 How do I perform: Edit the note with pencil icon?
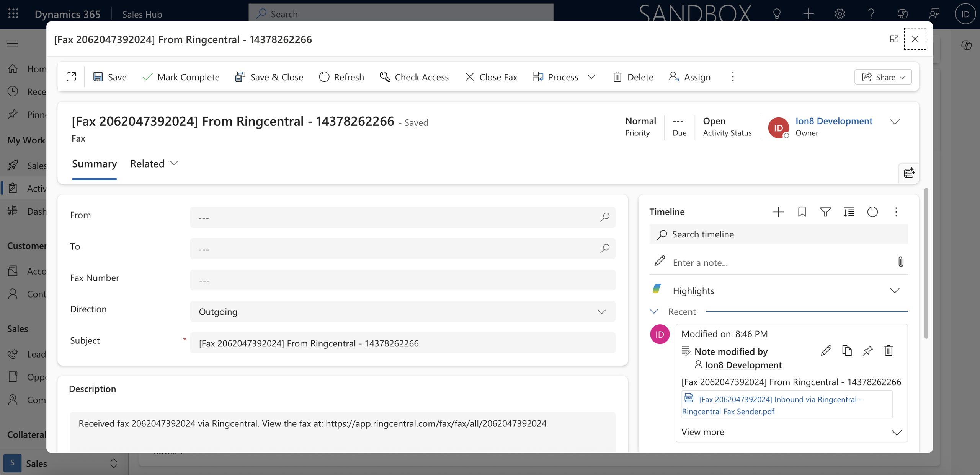pyautogui.click(x=826, y=350)
